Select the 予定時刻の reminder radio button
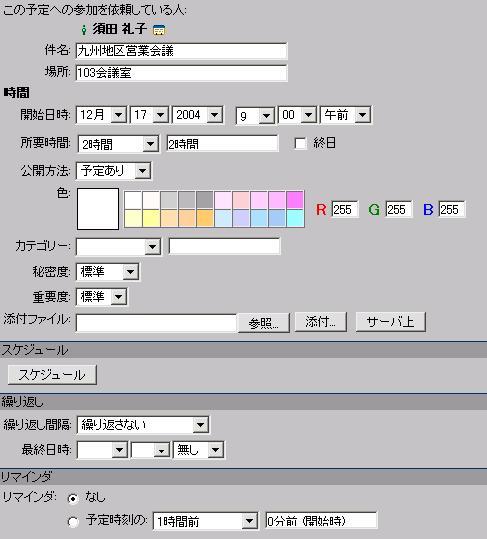 (73, 522)
